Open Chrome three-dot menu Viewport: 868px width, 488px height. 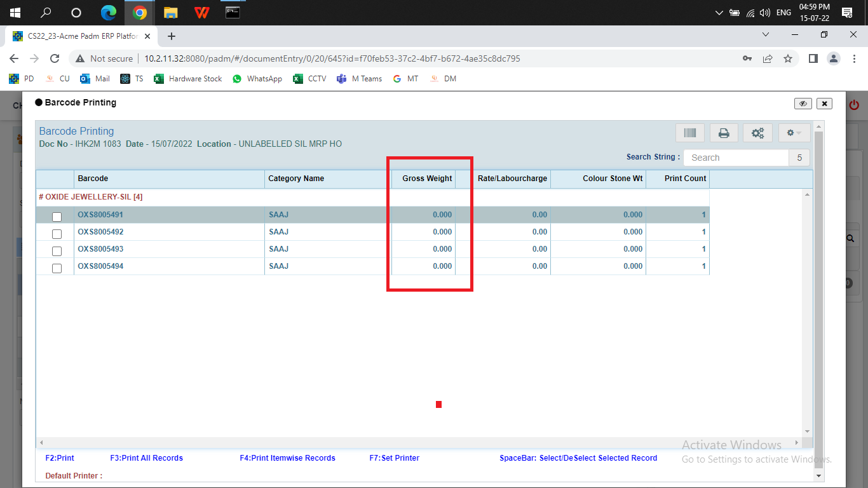pos(853,58)
